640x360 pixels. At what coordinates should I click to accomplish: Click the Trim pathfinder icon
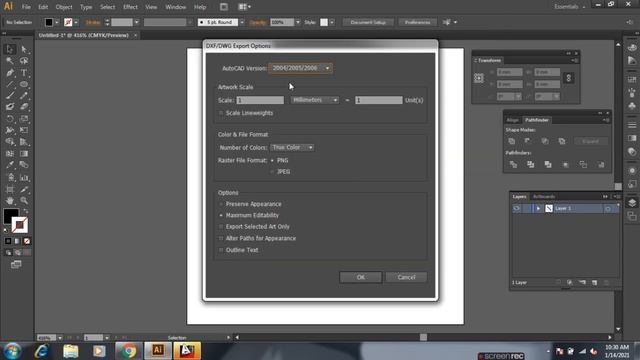pos(531,164)
